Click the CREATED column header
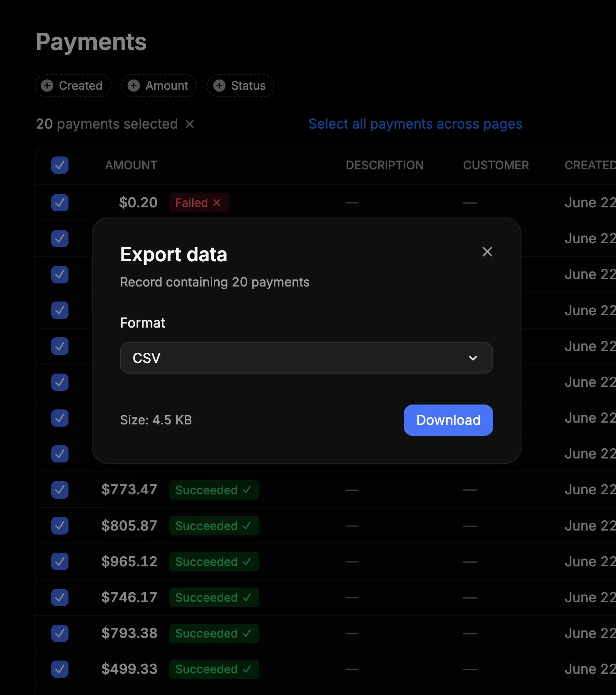Image resolution: width=616 pixels, height=695 pixels. tap(590, 165)
